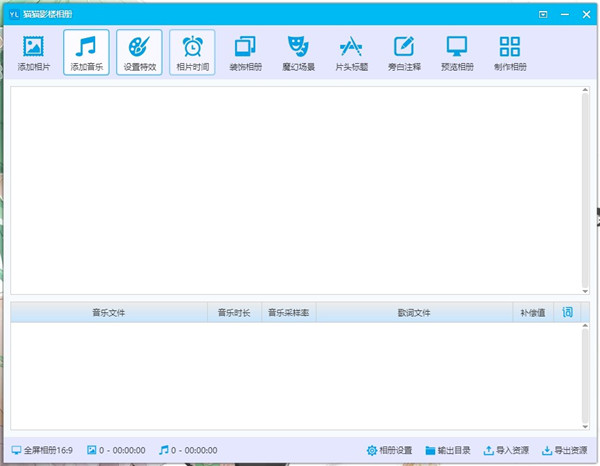Image resolution: width=600 pixels, height=466 pixels.
Task: Click music list vertical scrollbar track
Action: (x=585, y=376)
